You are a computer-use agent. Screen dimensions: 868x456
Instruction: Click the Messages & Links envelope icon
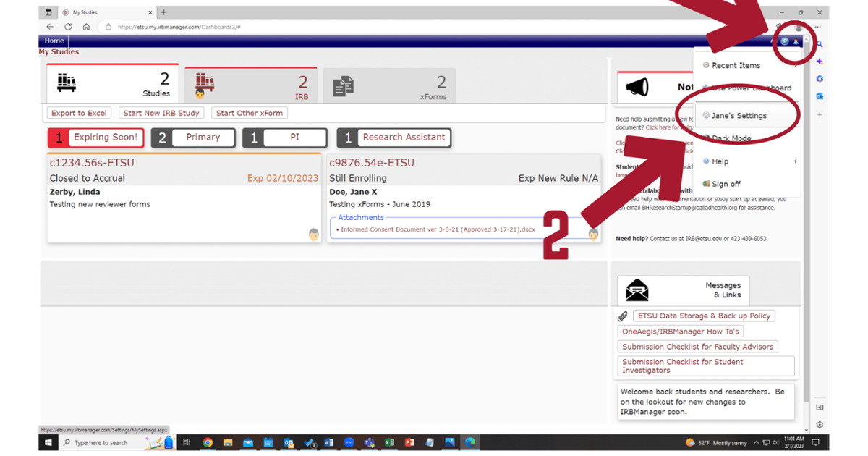point(637,290)
